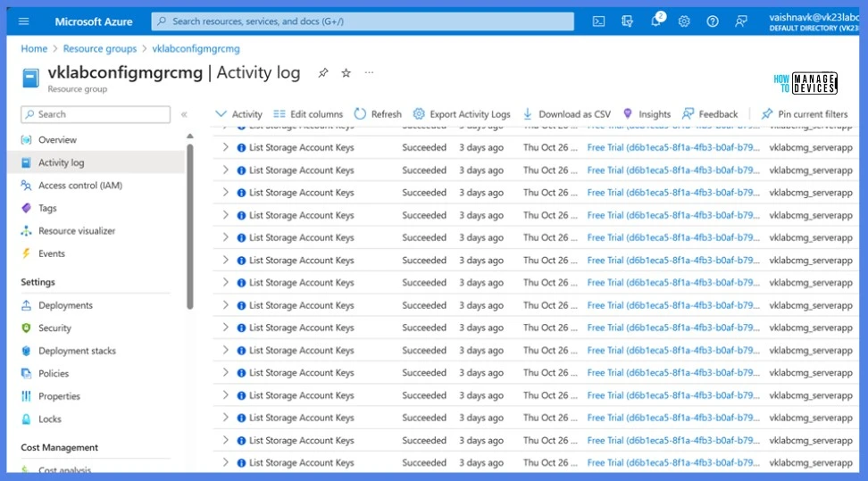The height and width of the screenshot is (481, 868).
Task: Click the Edit columns toolbar icon
Action: click(280, 113)
